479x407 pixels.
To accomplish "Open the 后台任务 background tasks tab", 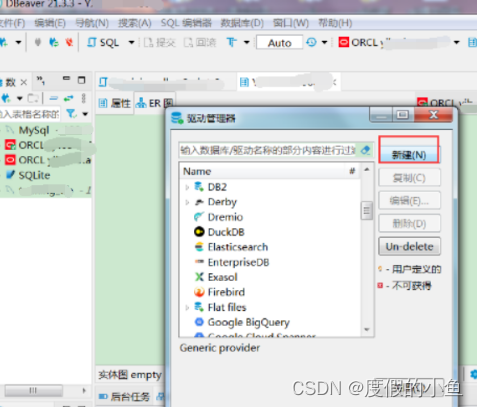I will [x=125, y=396].
